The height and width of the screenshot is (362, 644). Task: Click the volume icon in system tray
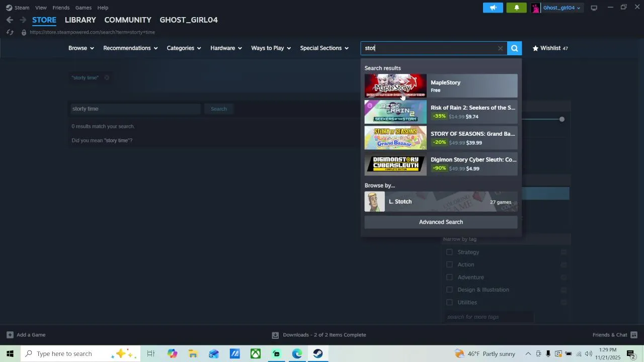589,353
